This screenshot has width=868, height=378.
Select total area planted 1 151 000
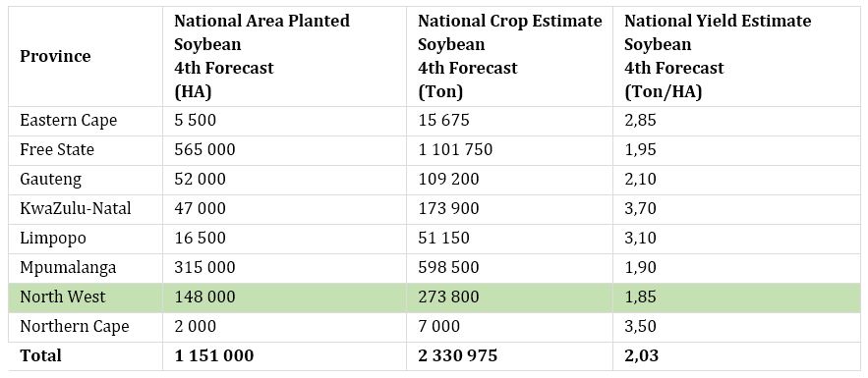[213, 355]
